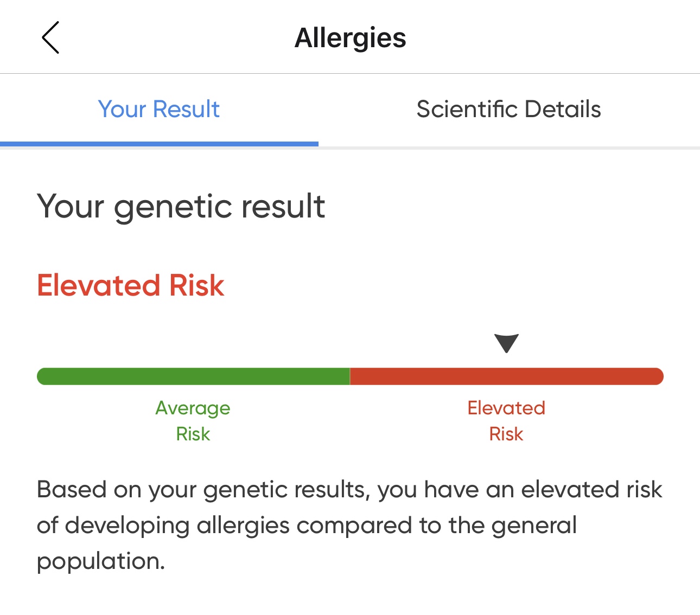Click the red segment of the risk bar

click(x=506, y=376)
